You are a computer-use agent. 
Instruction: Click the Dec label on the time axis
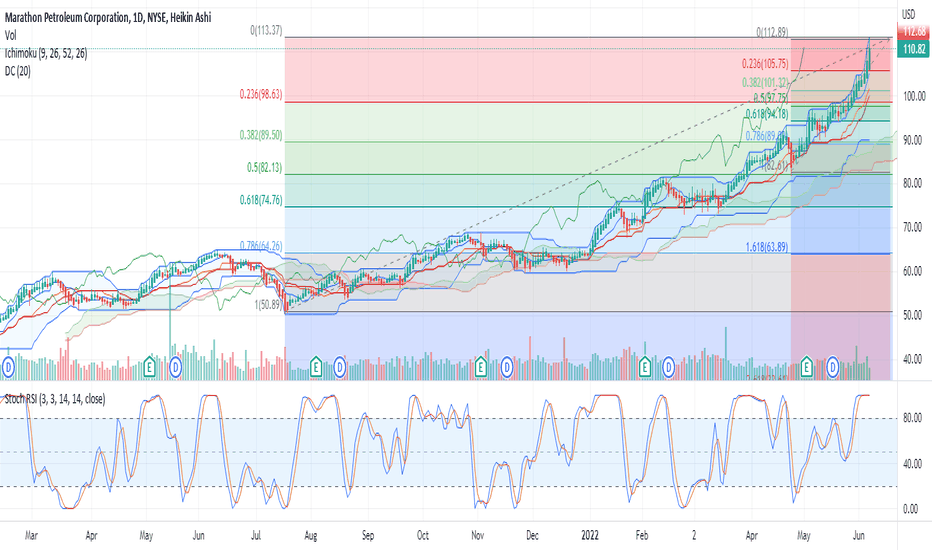tap(532, 536)
